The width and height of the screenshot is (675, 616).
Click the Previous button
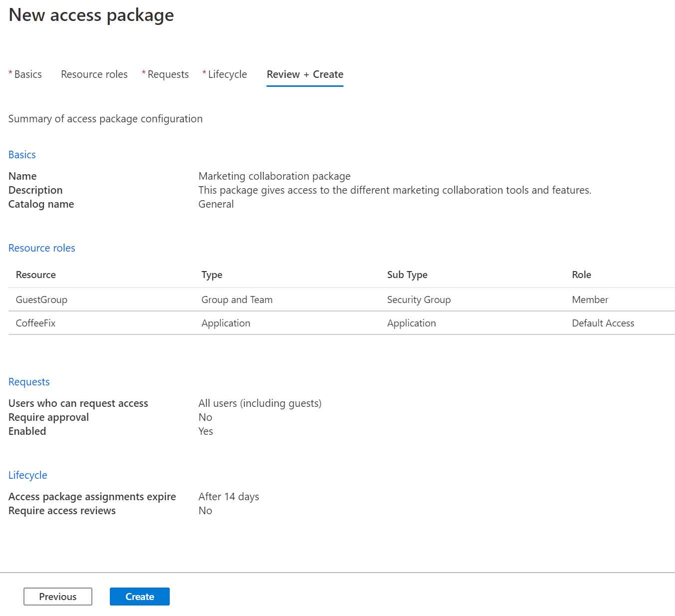[x=57, y=596]
